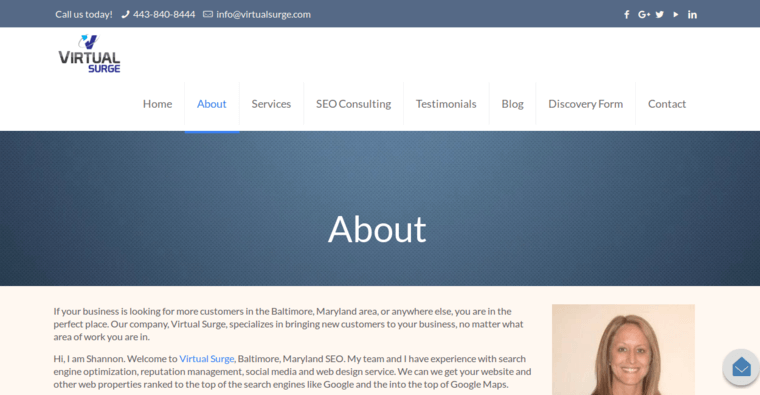The image size is (760, 395).
Task: Open the Testimonials menu item
Action: pos(446,104)
